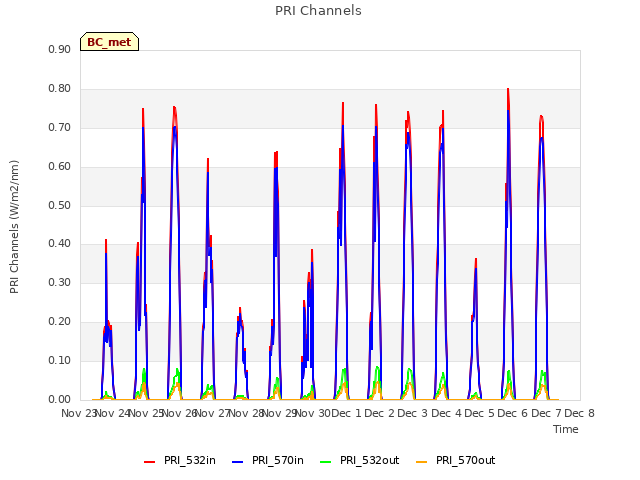Click the Nov 23 x-axis date label

78,413
